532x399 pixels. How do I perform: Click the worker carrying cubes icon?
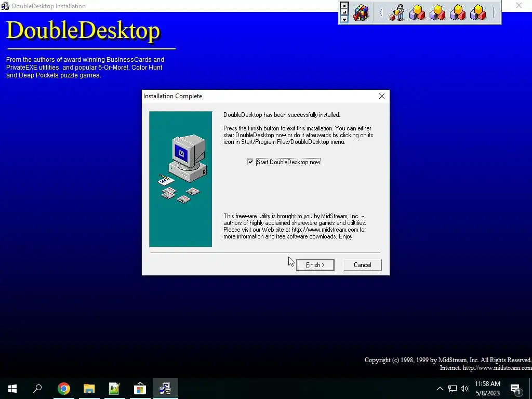coord(397,12)
